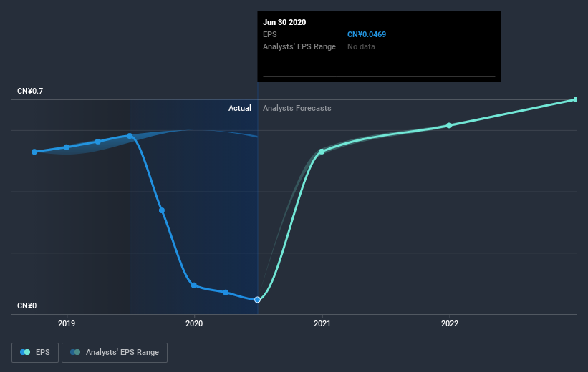Click the EPS point in late 2019 decline

[162, 210]
